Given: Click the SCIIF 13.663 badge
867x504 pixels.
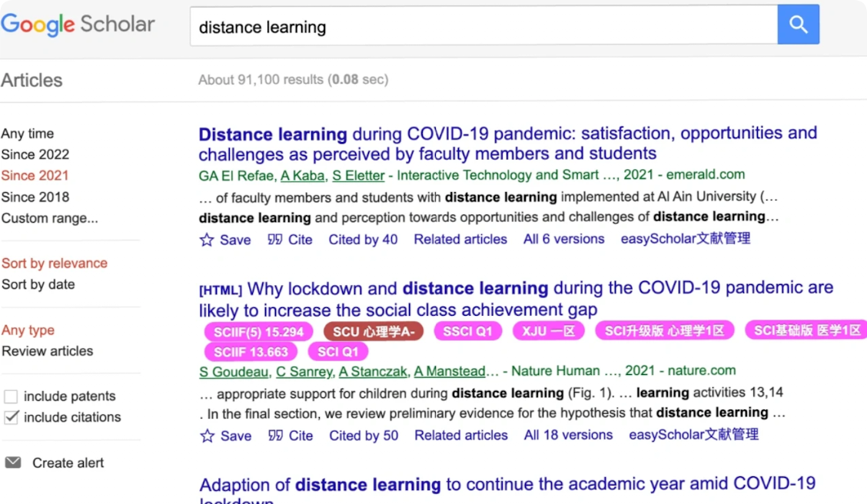Looking at the screenshot, I should click(251, 352).
